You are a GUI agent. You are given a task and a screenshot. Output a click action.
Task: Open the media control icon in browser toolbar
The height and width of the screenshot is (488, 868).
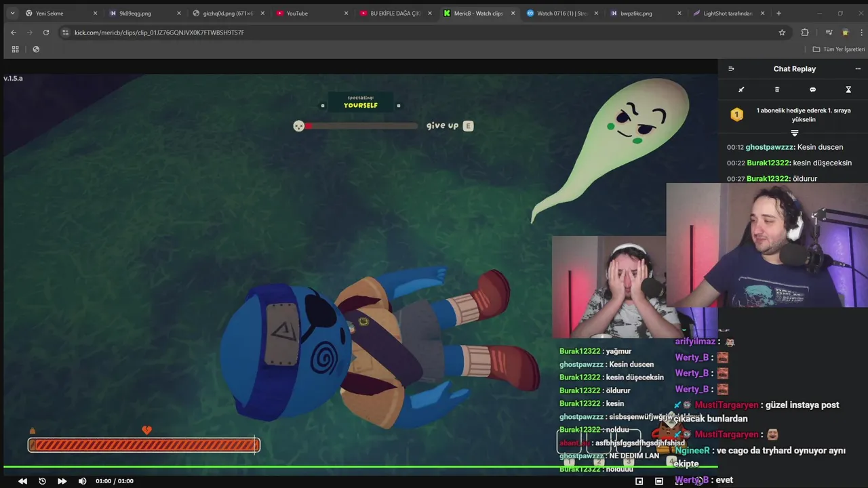[x=829, y=32]
